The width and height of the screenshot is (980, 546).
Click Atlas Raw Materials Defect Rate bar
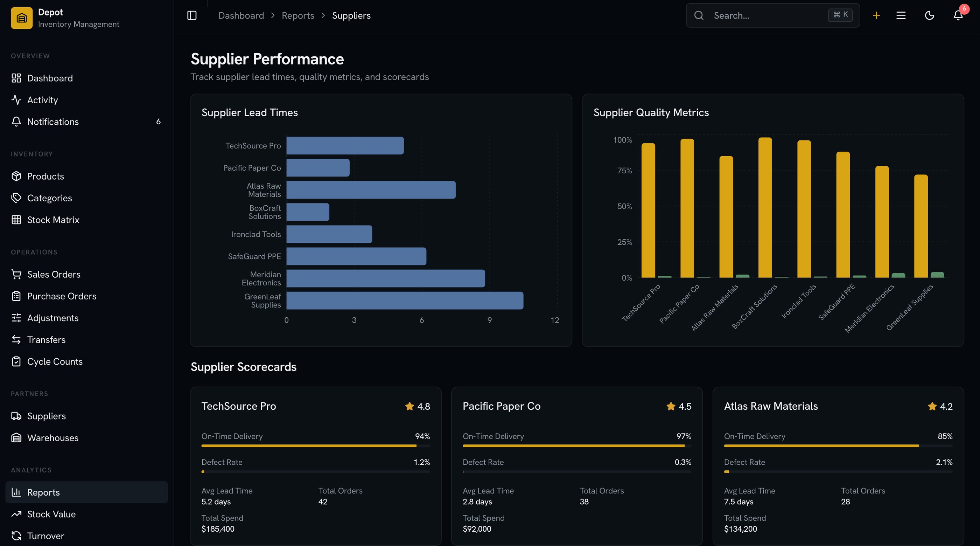pos(838,472)
